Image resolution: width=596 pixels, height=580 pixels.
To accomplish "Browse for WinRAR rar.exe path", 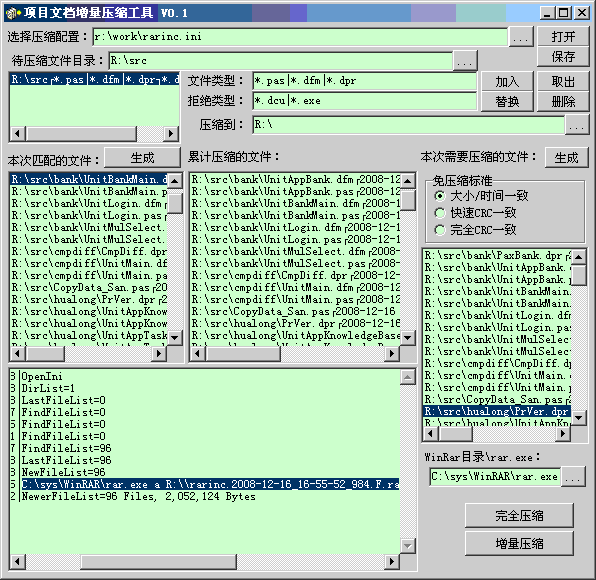I will click(572, 477).
